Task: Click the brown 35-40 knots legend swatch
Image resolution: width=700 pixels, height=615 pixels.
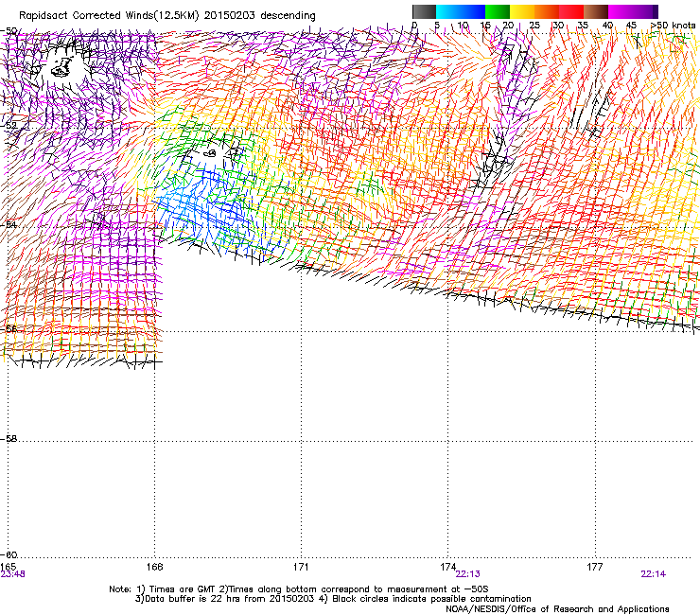Action: tap(596, 11)
